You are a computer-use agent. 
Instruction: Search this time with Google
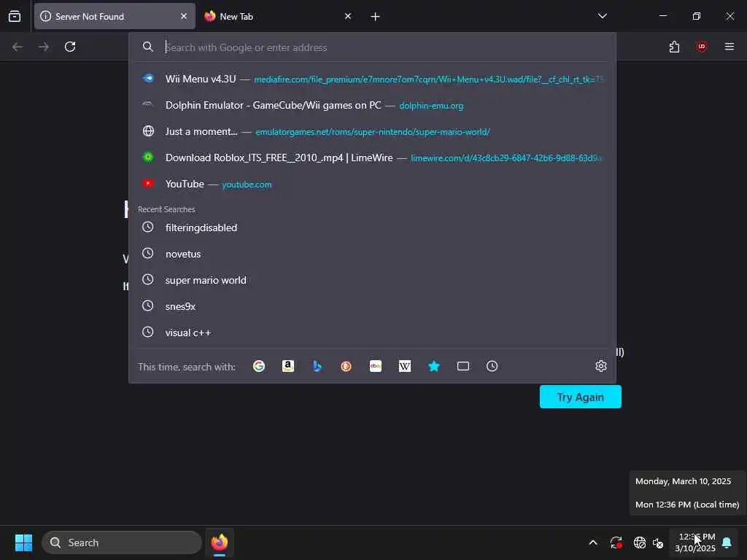pyautogui.click(x=259, y=366)
